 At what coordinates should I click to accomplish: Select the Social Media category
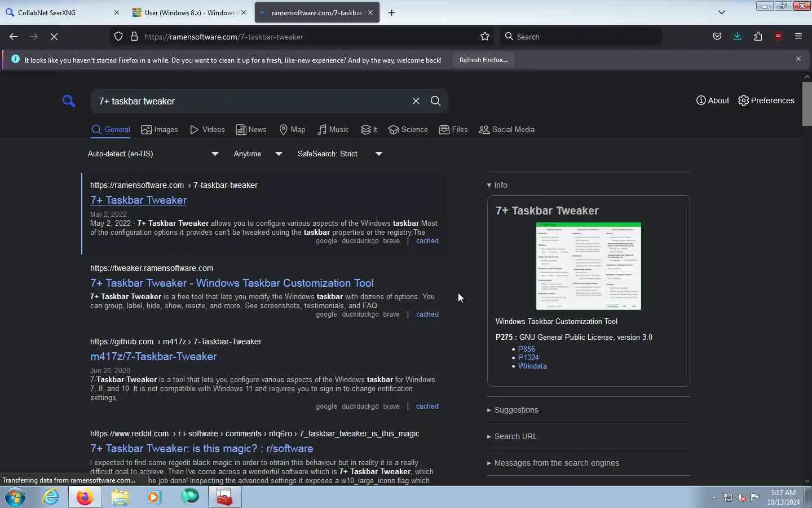(x=506, y=130)
